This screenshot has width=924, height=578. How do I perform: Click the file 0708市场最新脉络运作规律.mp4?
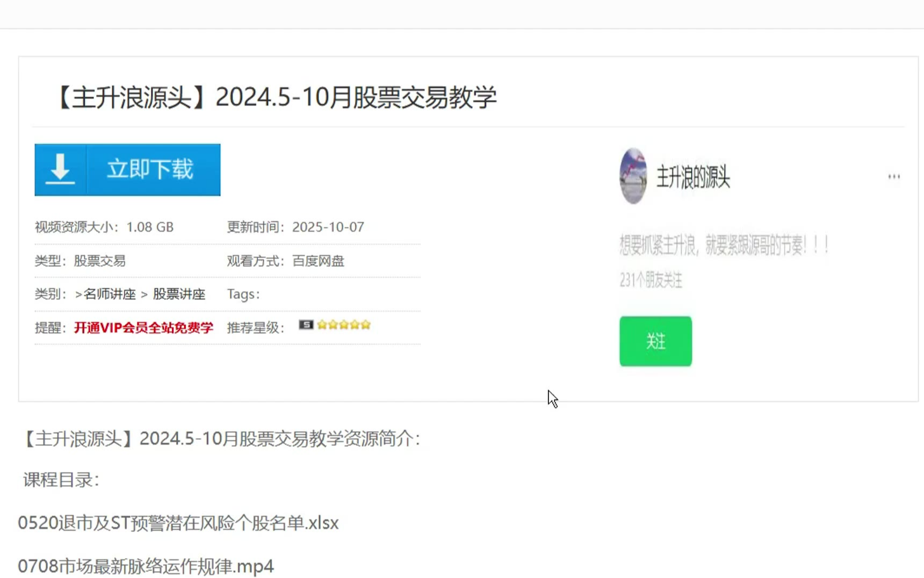[146, 566]
